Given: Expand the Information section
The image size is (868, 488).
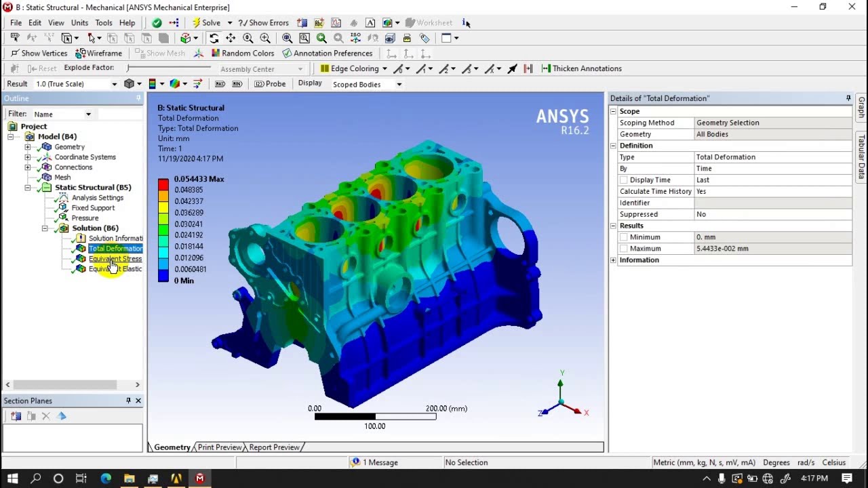Looking at the screenshot, I should pyautogui.click(x=613, y=260).
